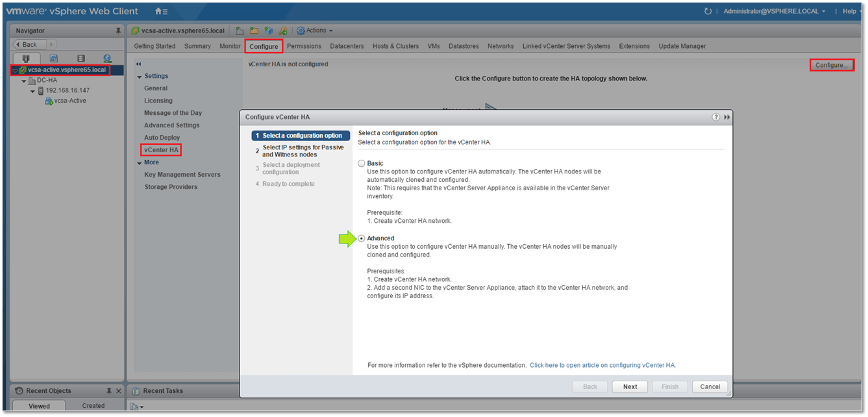Collapse the Settings side panel with double-arrow
The image size is (868, 417).
click(x=138, y=64)
